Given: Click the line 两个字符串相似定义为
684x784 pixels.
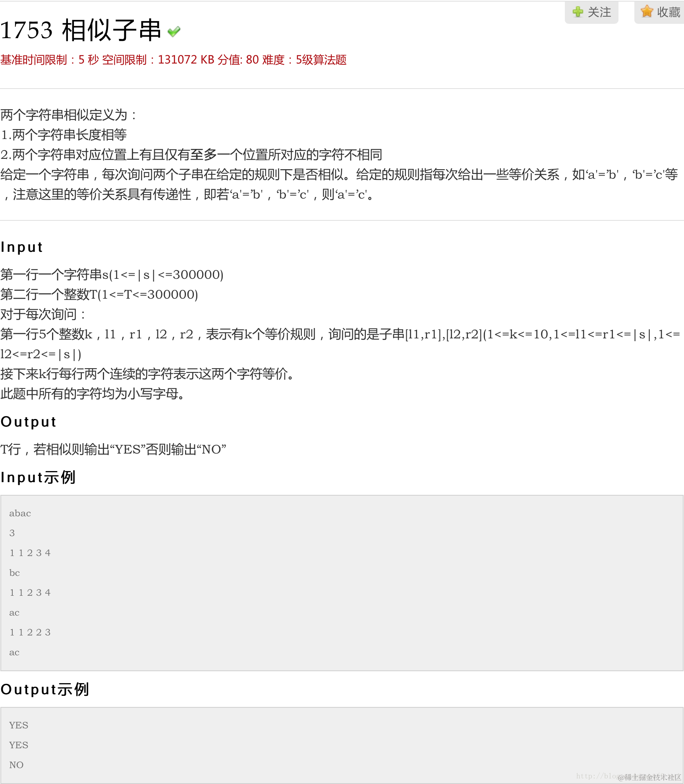Looking at the screenshot, I should tap(68, 115).
